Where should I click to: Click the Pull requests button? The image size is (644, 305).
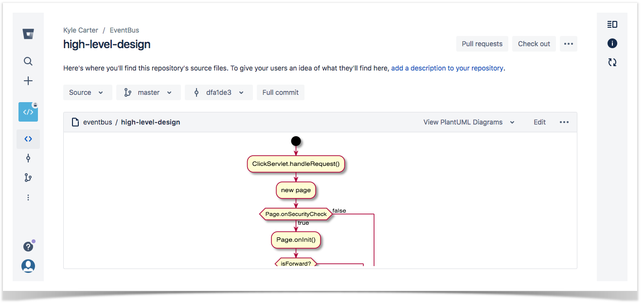482,44
